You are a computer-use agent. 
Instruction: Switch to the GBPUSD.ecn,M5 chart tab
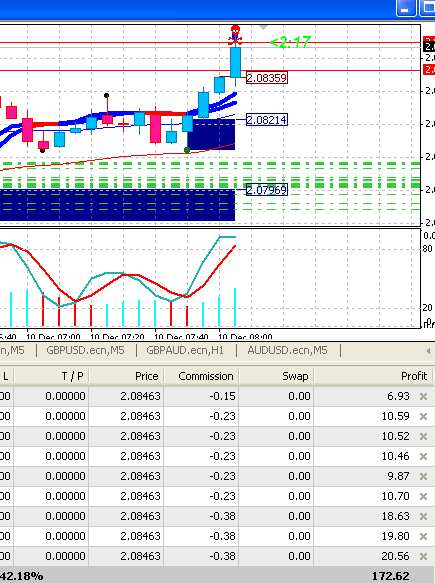click(x=86, y=350)
